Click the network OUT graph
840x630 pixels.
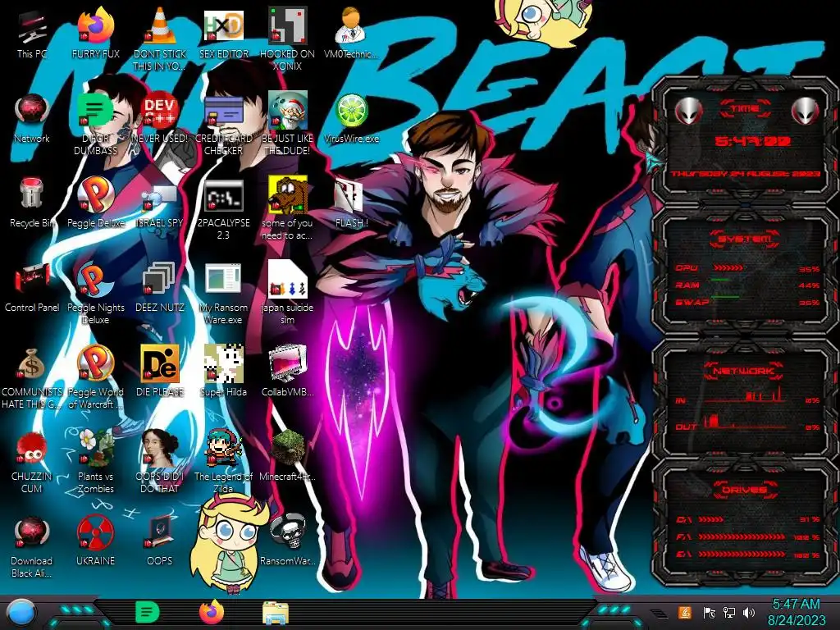746,422
